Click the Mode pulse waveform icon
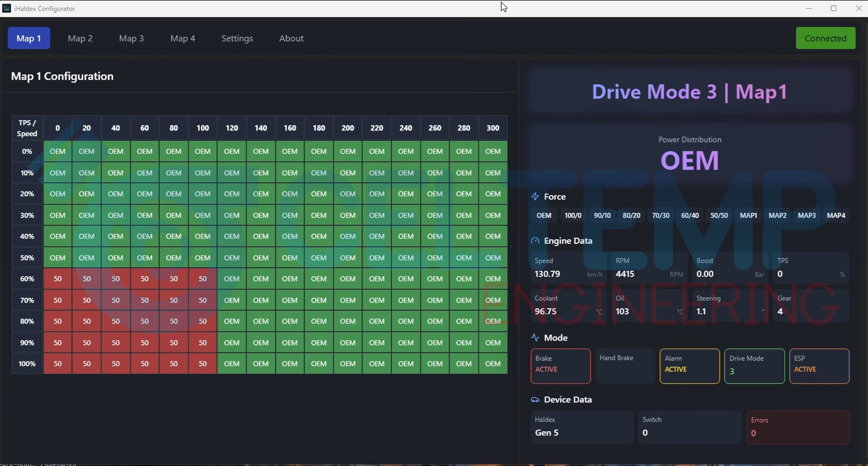 535,338
